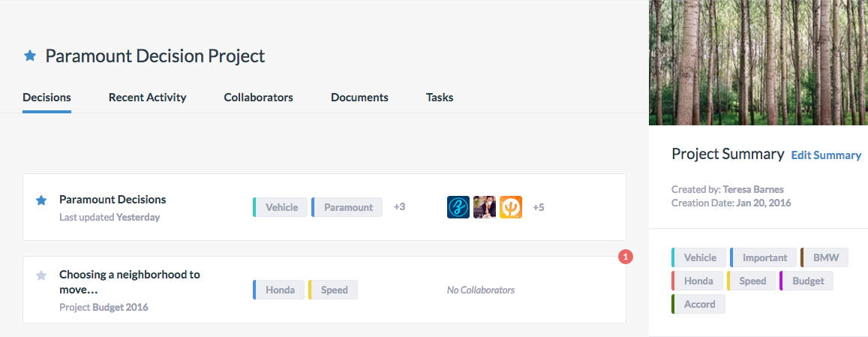Image resolution: width=868 pixels, height=337 pixels.
Task: Expand the +5 more collaborators indicator
Action: (x=538, y=207)
